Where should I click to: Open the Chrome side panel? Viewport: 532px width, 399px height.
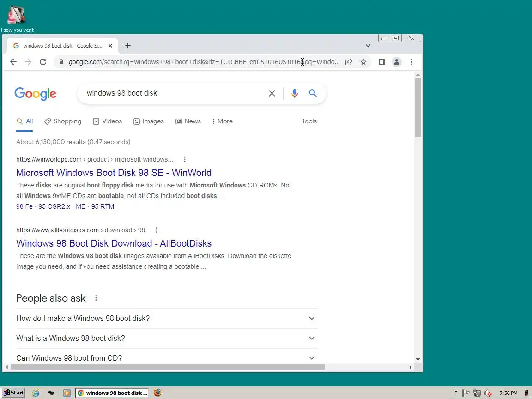(382, 62)
